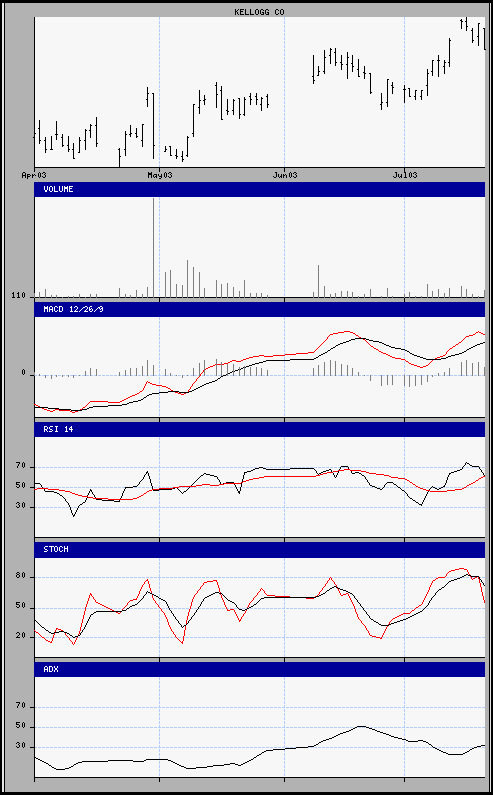The width and height of the screenshot is (493, 795).
Task: Click the May03 date label
Action: tap(160, 175)
